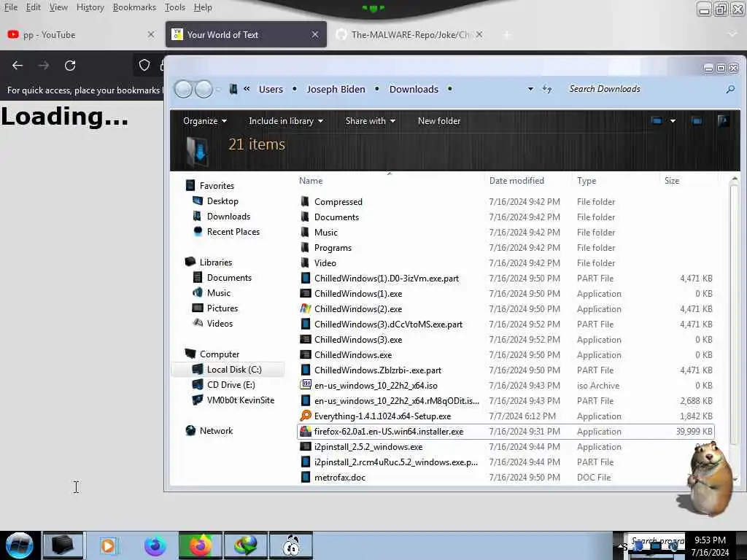The image size is (747, 560).
Task: Expand the address bar history dropdown
Action: click(530, 89)
